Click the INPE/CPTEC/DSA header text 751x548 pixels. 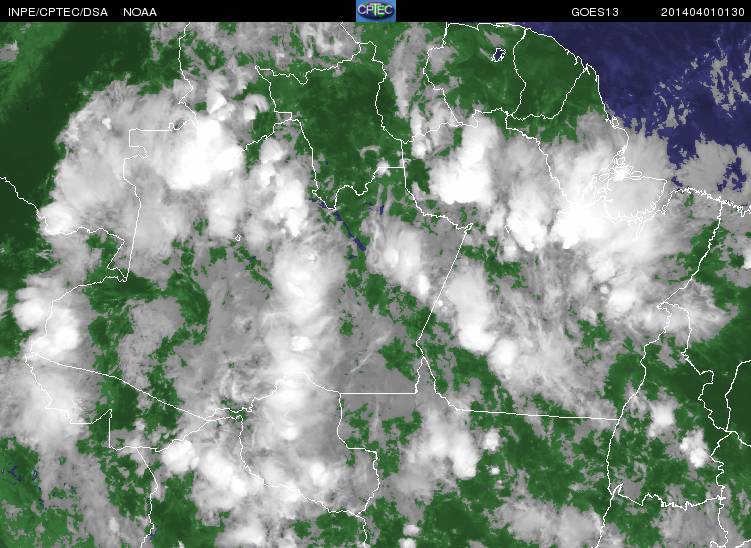pyautogui.click(x=58, y=12)
